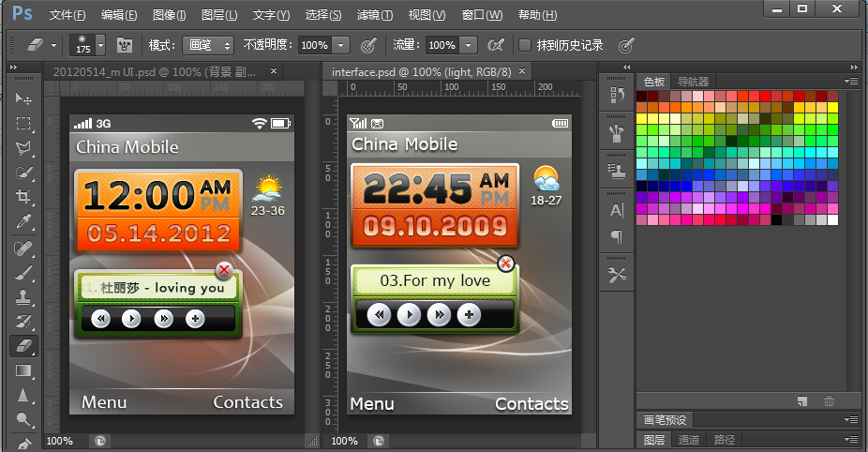Open the Layer menu
Viewport: 868px width, 452px height.
(219, 15)
